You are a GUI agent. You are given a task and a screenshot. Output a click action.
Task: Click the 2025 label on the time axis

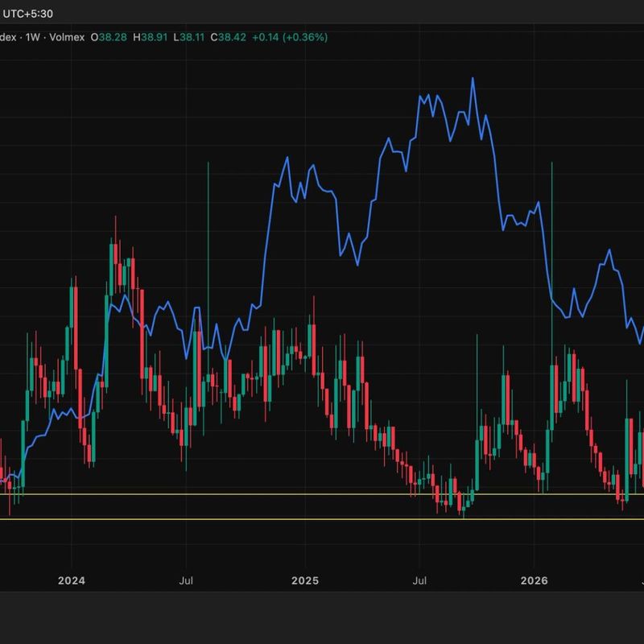pos(305,580)
